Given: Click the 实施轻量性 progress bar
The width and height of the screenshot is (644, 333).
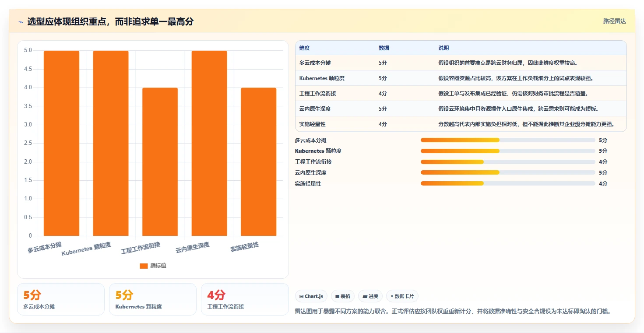Looking at the screenshot, I should (508, 184).
